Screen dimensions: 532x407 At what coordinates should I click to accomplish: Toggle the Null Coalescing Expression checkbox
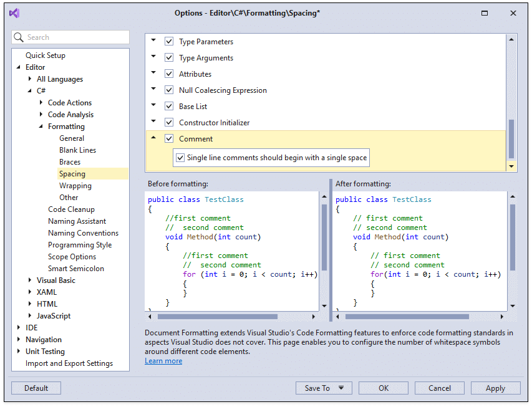(168, 90)
